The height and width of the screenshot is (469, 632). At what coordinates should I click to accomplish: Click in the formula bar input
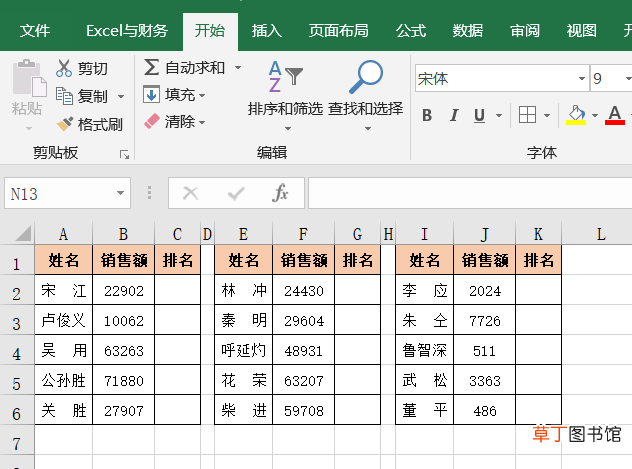(x=470, y=193)
